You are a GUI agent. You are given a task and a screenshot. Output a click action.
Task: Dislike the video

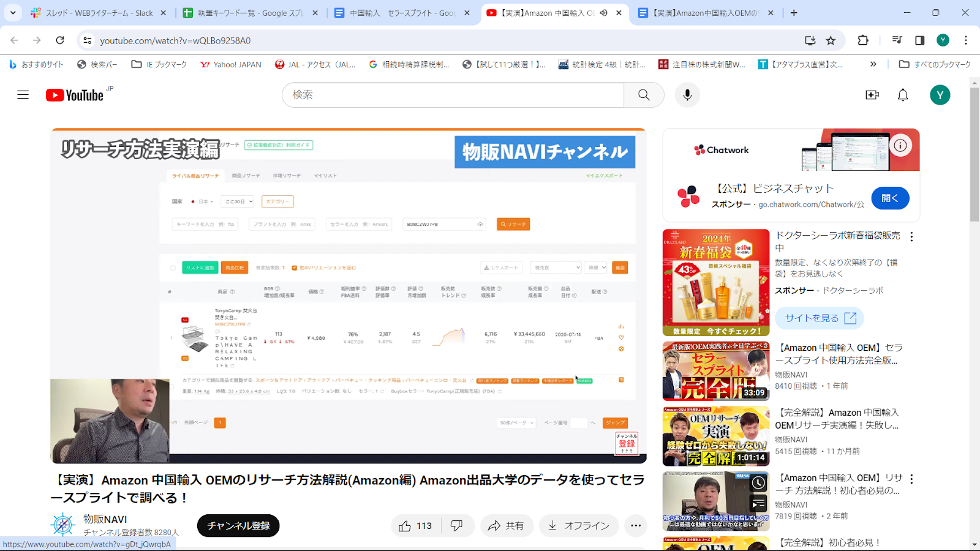(x=458, y=526)
